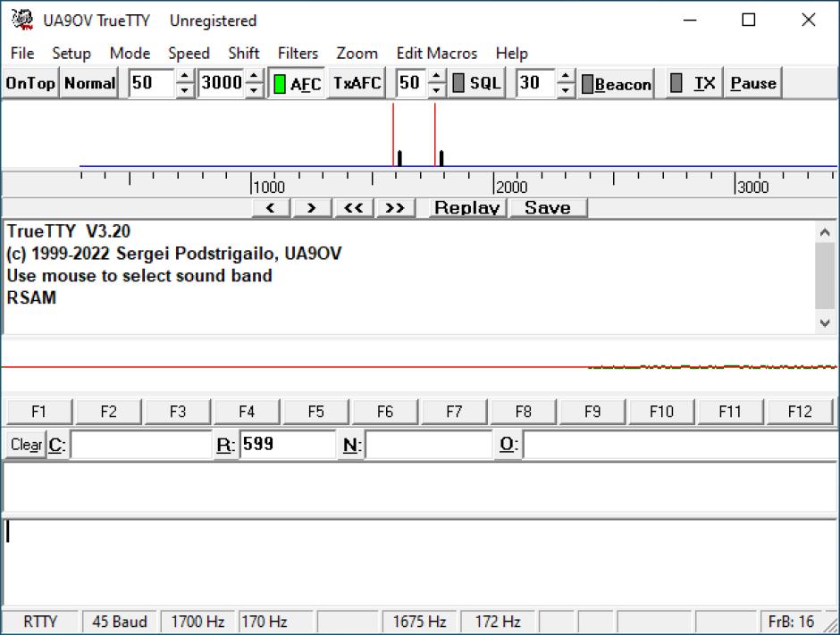This screenshot has width=840, height=635.
Task: Click the 3000 frequency field
Action: tap(222, 83)
